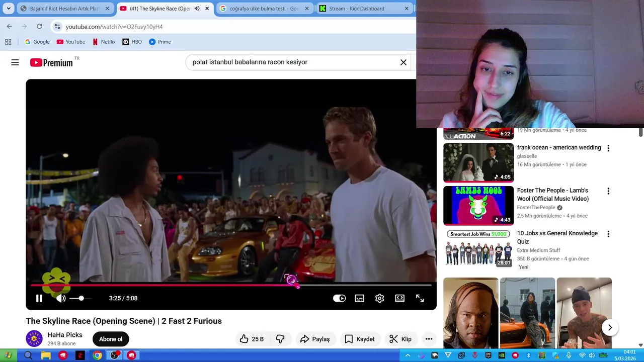Open the YouTube hamburger guide menu

click(15, 62)
